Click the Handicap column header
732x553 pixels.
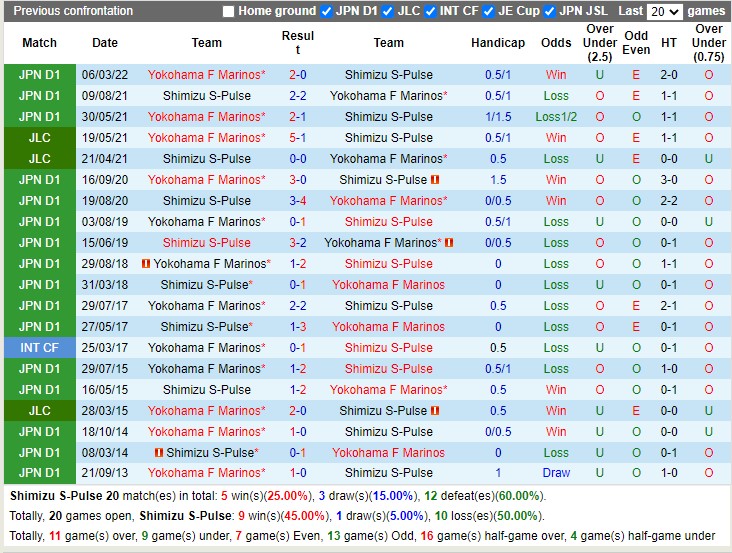(x=497, y=43)
